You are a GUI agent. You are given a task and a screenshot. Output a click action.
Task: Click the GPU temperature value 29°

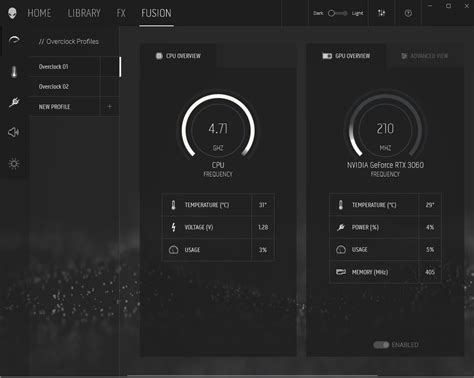[430, 205]
